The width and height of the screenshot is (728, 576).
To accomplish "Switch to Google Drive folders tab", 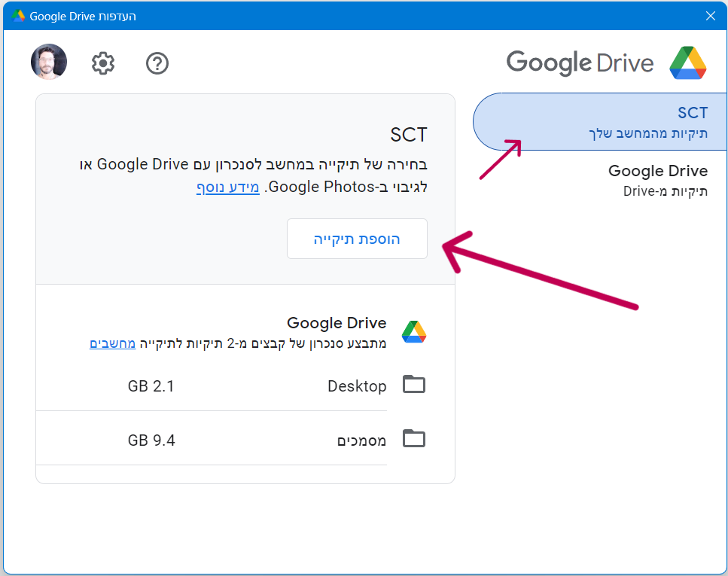I will click(658, 180).
